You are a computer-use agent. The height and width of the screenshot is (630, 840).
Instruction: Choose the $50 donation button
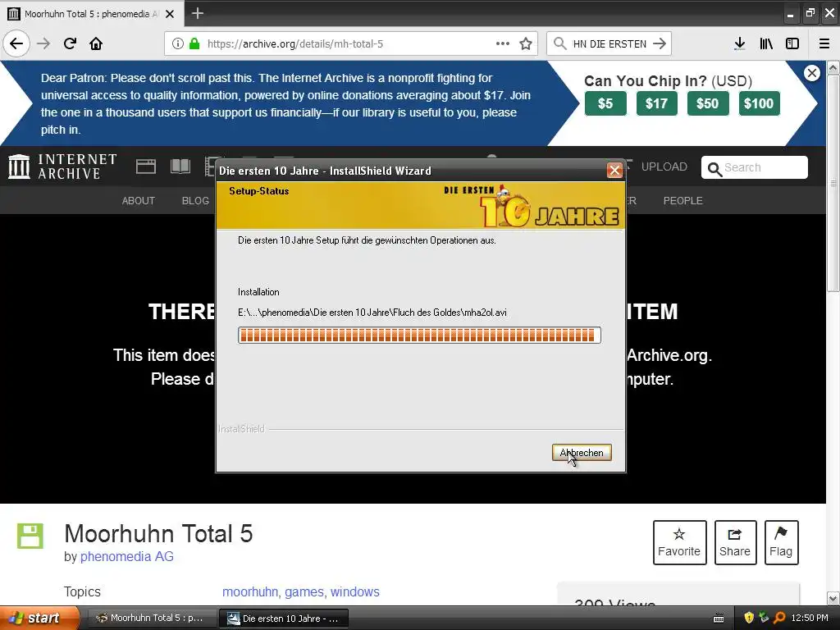coord(708,103)
